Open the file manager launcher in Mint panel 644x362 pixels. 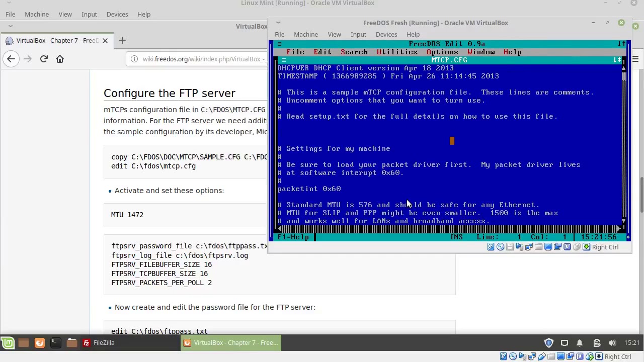pos(71,343)
